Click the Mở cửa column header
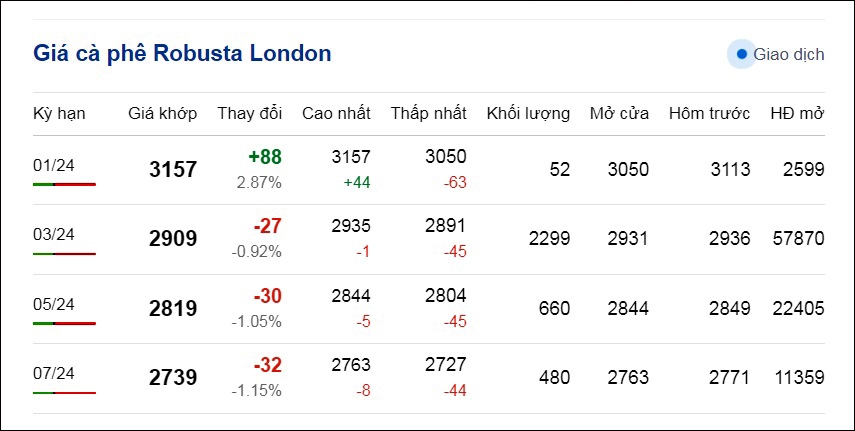This screenshot has height=431, width=855. click(619, 113)
